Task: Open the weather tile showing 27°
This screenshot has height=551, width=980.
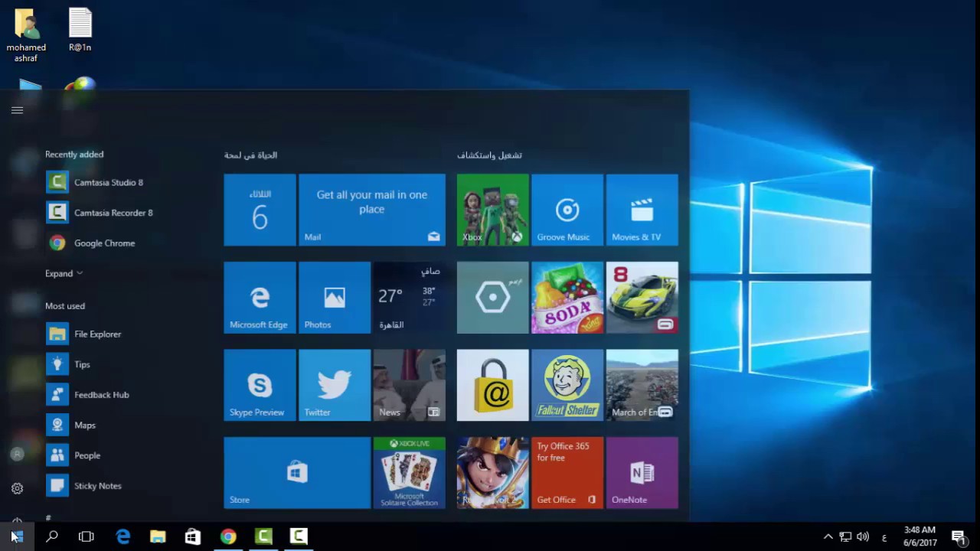Action: point(410,298)
